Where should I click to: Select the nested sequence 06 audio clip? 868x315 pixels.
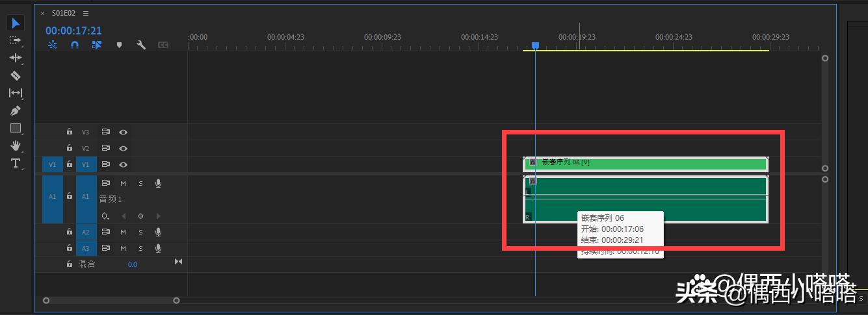[646, 199]
